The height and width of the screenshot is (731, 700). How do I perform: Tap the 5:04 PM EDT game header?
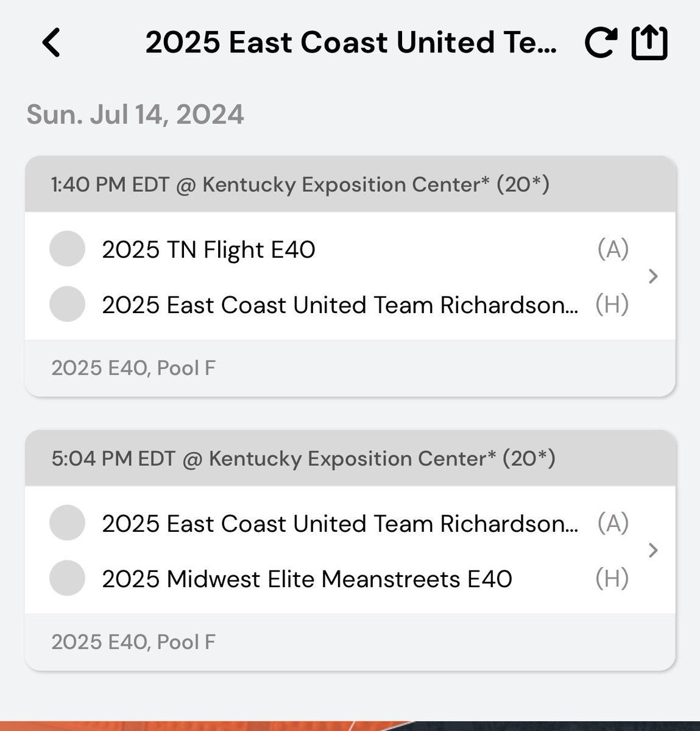point(350,458)
